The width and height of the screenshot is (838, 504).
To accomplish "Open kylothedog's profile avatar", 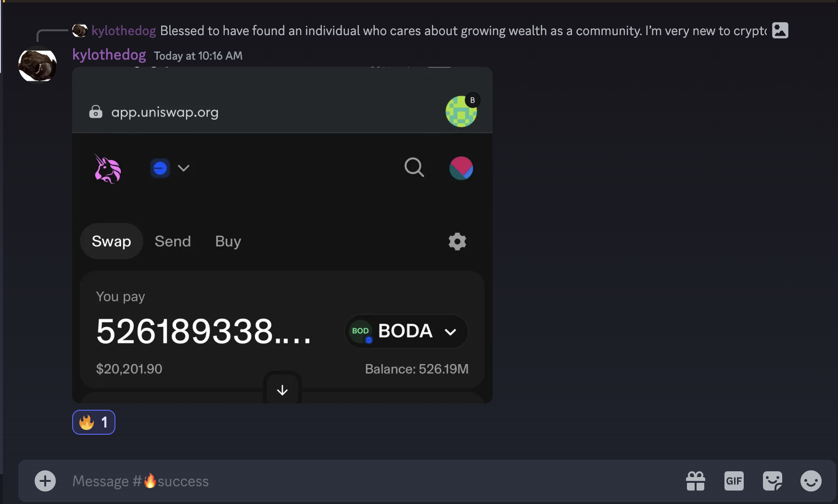I will (x=37, y=65).
